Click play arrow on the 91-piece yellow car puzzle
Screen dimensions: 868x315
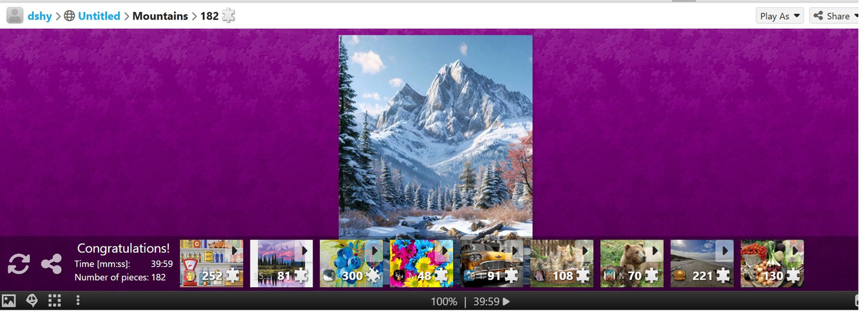[515, 251]
